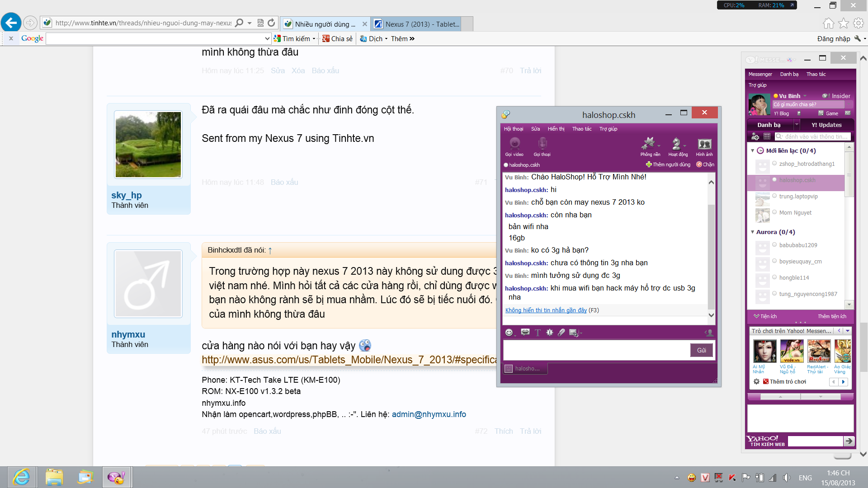Open settings gear in games widget
868x488 pixels.
click(x=756, y=382)
